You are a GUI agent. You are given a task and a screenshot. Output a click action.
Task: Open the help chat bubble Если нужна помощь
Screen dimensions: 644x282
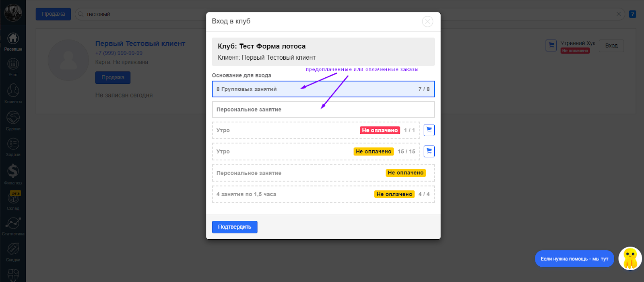pyautogui.click(x=574, y=259)
